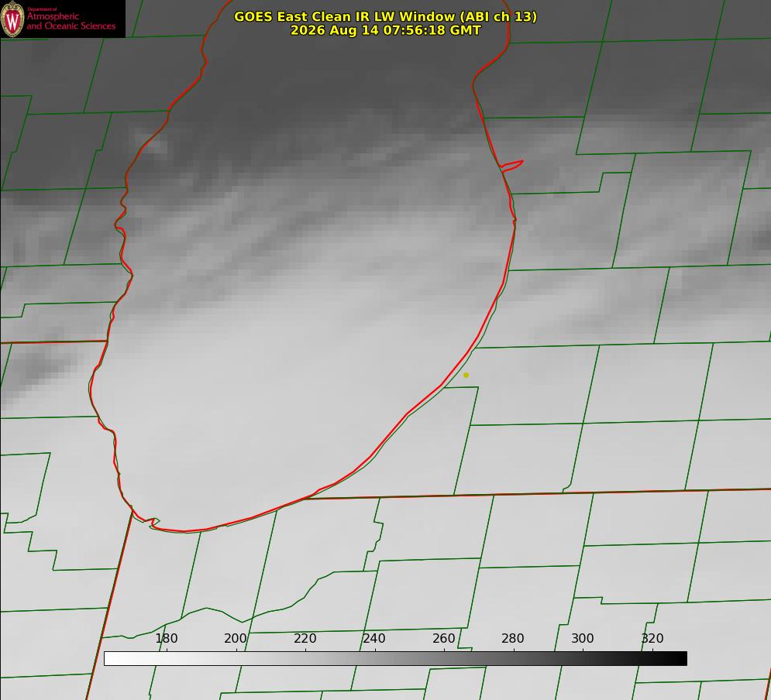Pick the black end of the colorbar
Screen dimensions: 771x700
(679, 658)
